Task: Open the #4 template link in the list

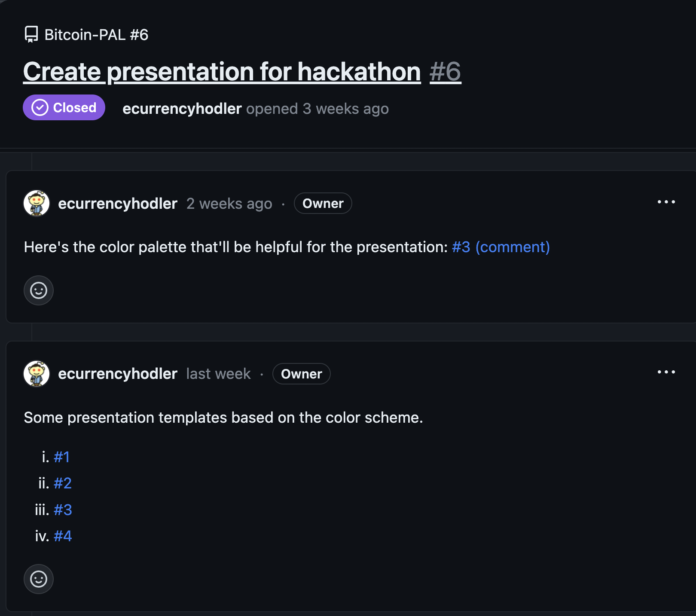Action: point(63,536)
